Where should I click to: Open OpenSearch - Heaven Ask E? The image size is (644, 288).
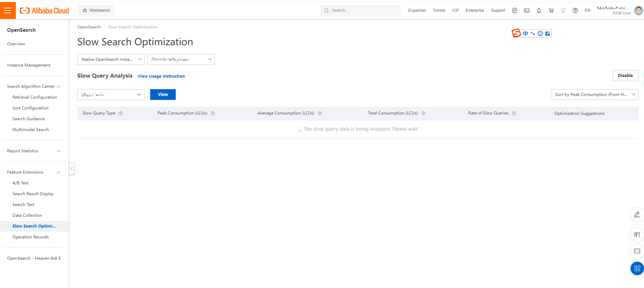click(34, 258)
